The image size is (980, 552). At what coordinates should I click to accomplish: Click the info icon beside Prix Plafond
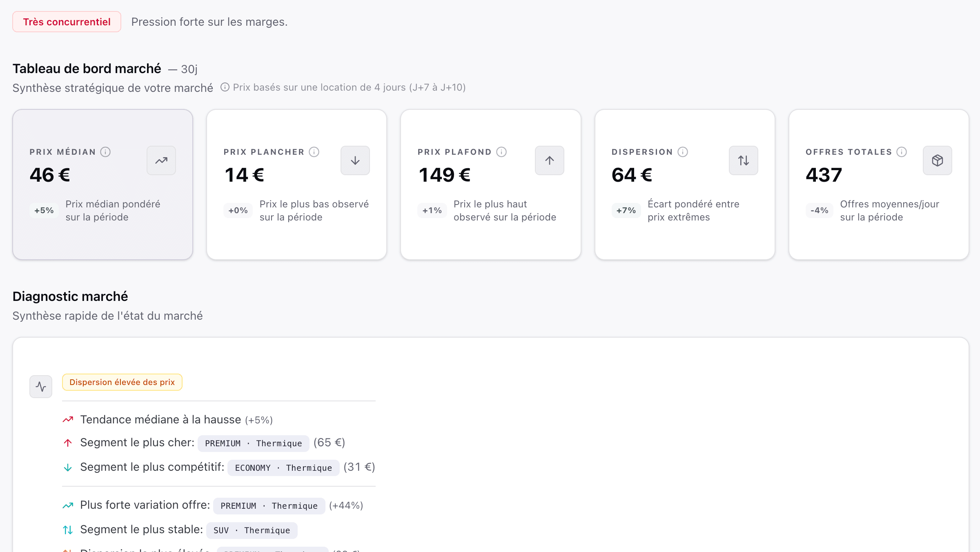tap(501, 152)
